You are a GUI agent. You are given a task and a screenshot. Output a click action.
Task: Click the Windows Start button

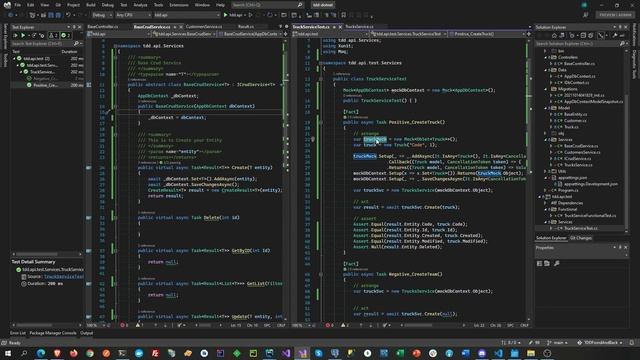click(8, 353)
